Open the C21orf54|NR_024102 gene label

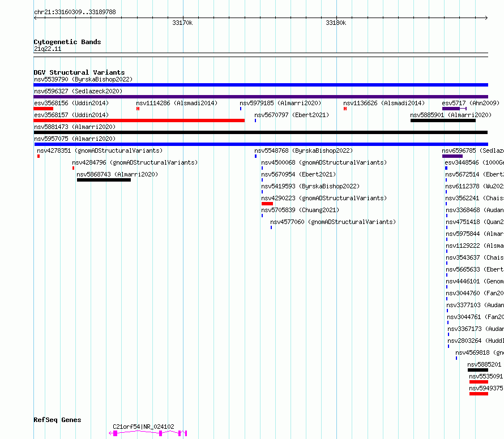coord(143,427)
